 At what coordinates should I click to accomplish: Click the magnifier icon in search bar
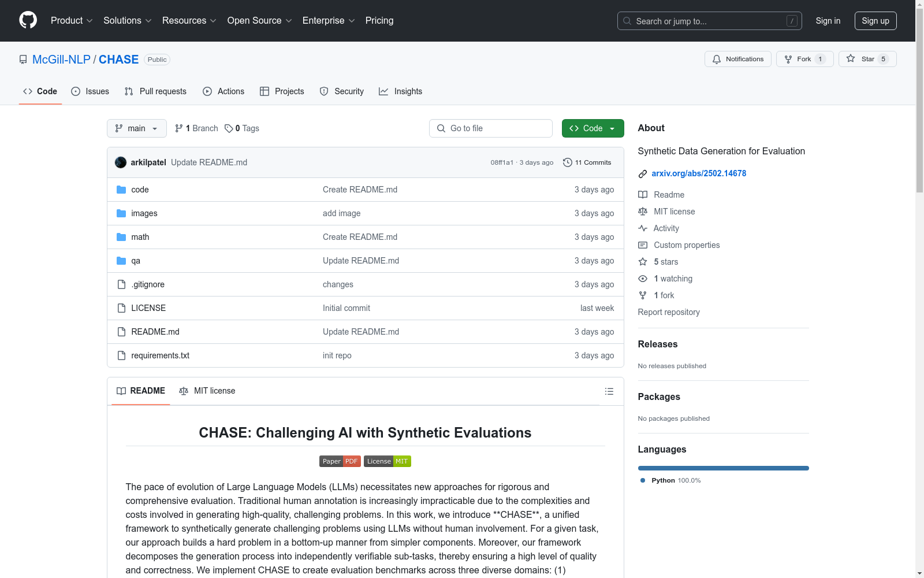[627, 21]
